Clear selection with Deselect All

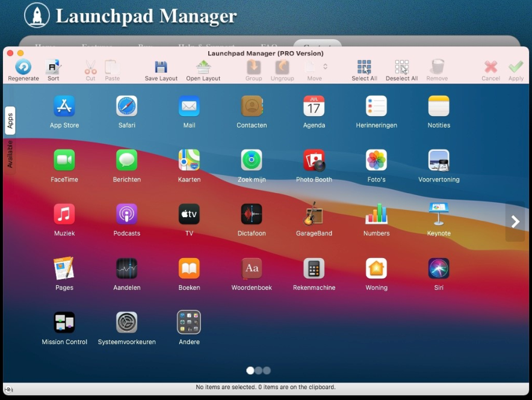tap(402, 67)
